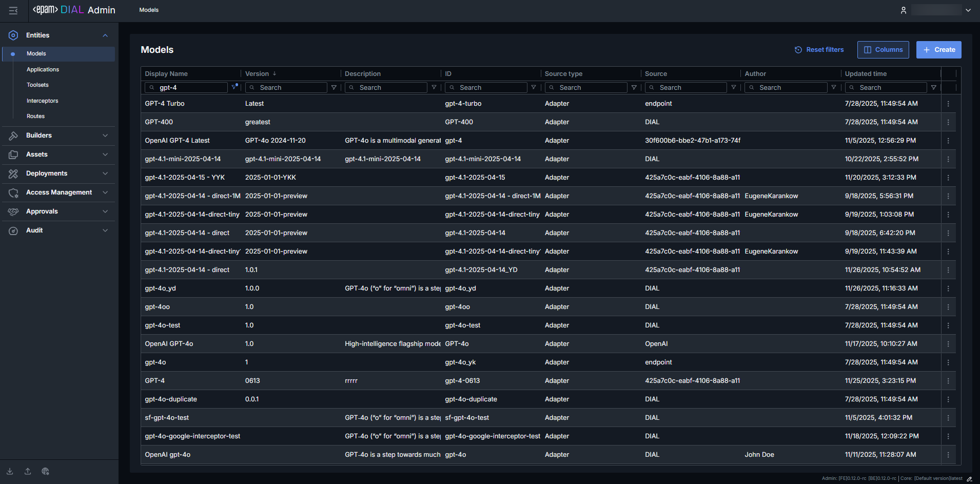
Task: Click the Version column filter funnel icon
Action: 334,88
